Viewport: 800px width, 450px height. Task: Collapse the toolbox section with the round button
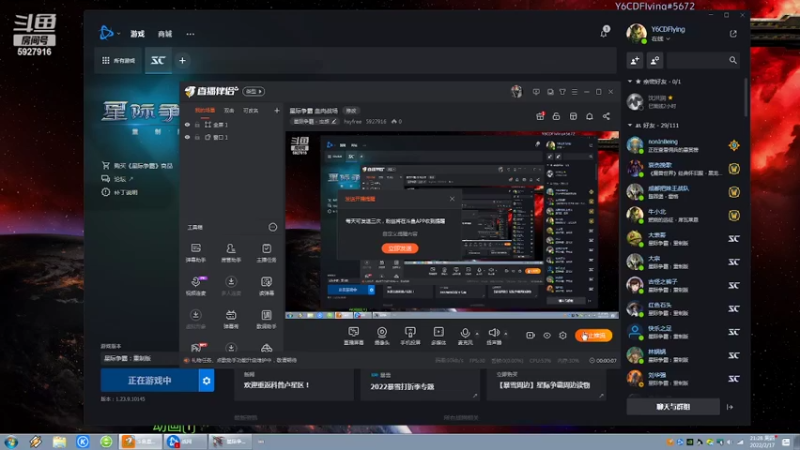point(272,227)
